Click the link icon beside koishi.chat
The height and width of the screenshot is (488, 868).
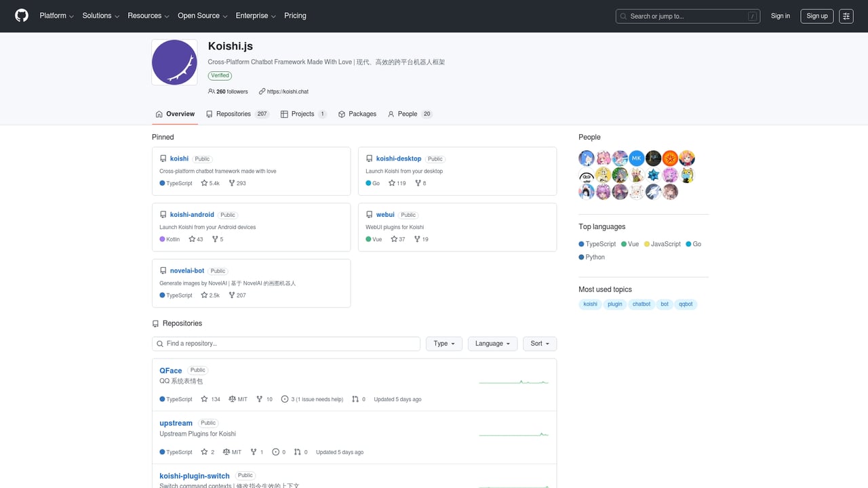262,91
